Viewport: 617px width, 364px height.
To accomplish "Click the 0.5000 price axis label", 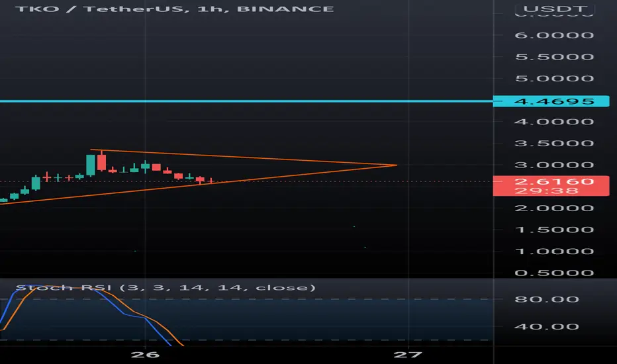I will coord(554,273).
